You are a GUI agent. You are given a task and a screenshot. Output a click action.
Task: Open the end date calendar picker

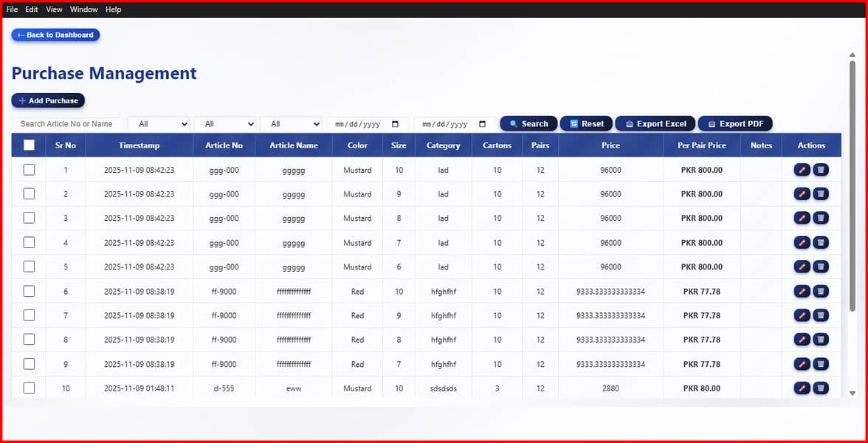(481, 123)
